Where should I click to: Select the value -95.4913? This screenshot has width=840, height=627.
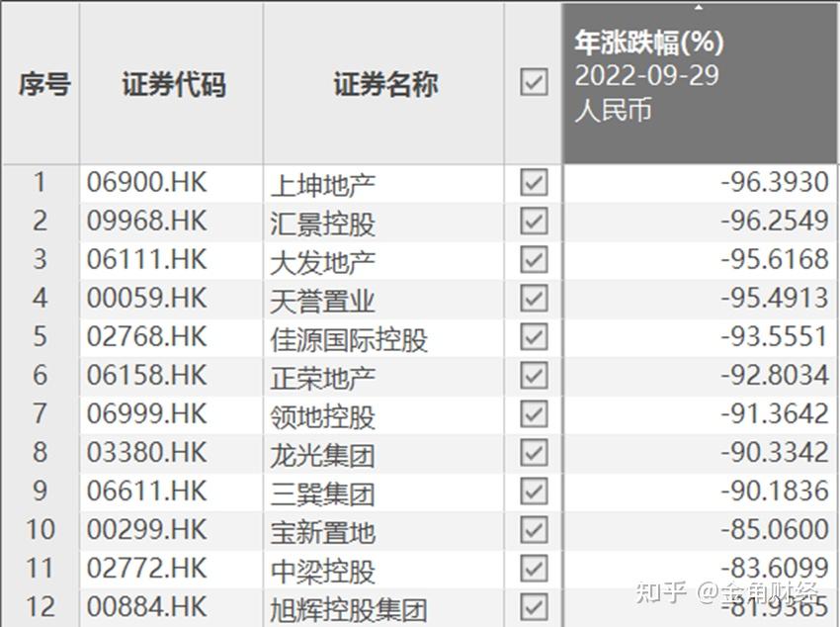(x=775, y=298)
